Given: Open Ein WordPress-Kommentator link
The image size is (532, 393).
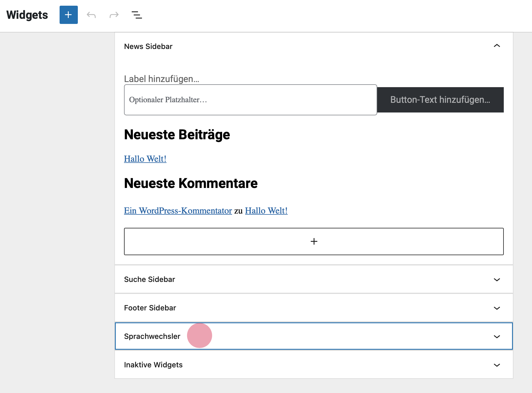Looking at the screenshot, I should (178, 211).
